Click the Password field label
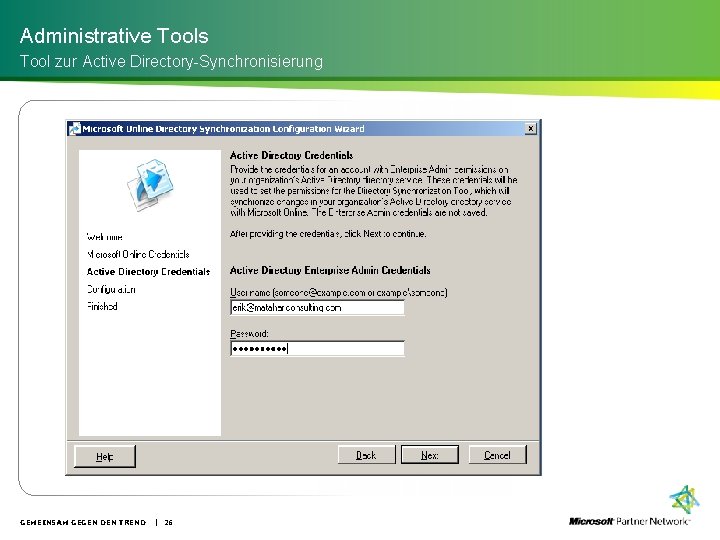This screenshot has width=720, height=540. click(x=249, y=333)
